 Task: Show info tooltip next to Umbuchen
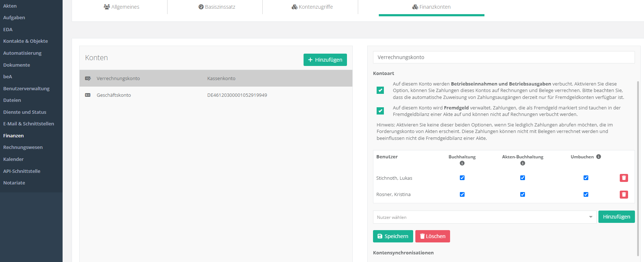point(598,157)
